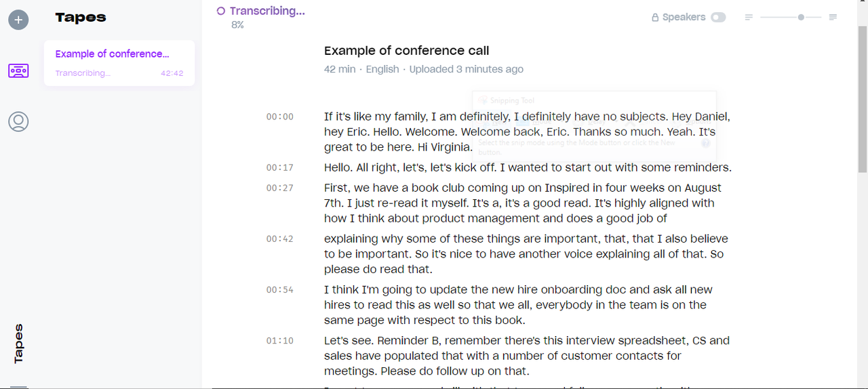Open the user account profile icon

18,121
